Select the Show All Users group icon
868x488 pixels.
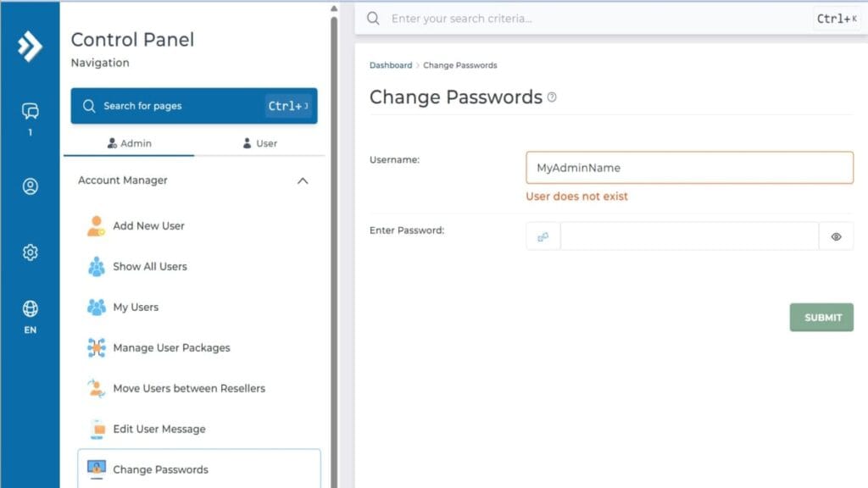coord(95,266)
